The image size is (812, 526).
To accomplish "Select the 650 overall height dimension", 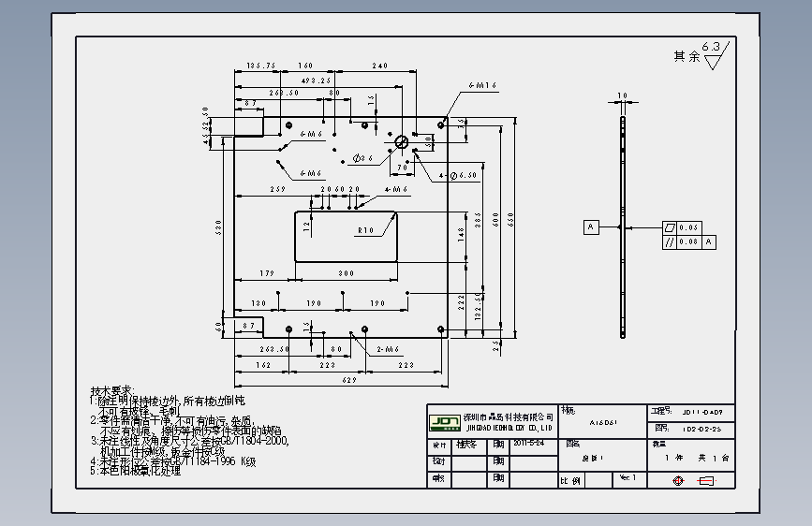I will pos(510,220).
